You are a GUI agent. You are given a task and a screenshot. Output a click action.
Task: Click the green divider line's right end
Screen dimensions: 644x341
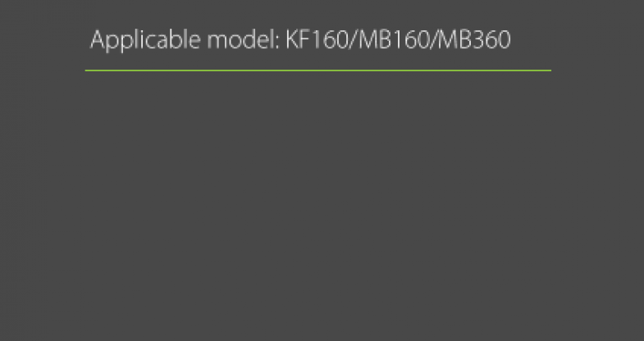tap(550, 70)
